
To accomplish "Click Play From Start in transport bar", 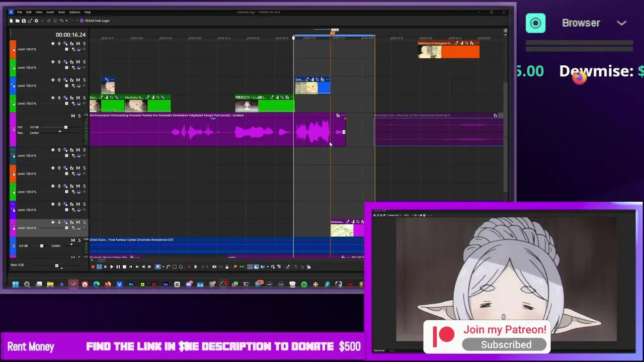I will [x=106, y=267].
